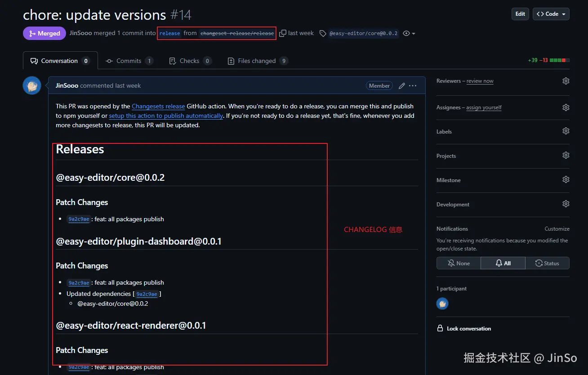Switch to the Commits tab
The image size is (588, 375).
[x=129, y=61]
